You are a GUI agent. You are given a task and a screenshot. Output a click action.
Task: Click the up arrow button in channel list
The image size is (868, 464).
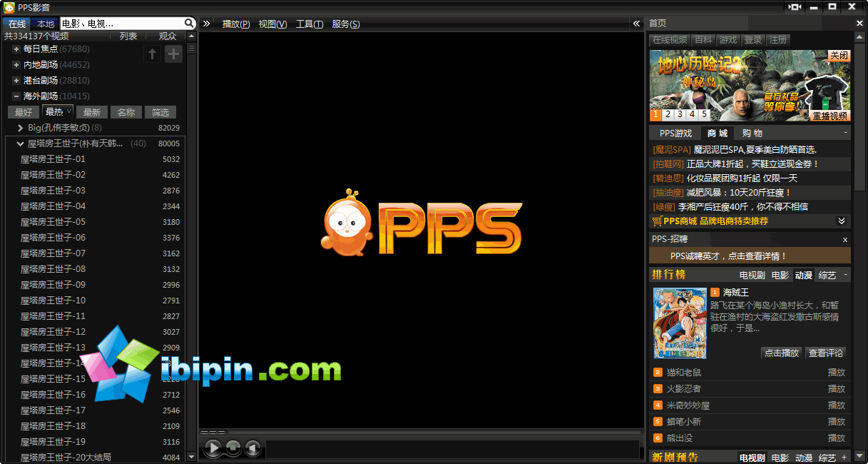[152, 54]
